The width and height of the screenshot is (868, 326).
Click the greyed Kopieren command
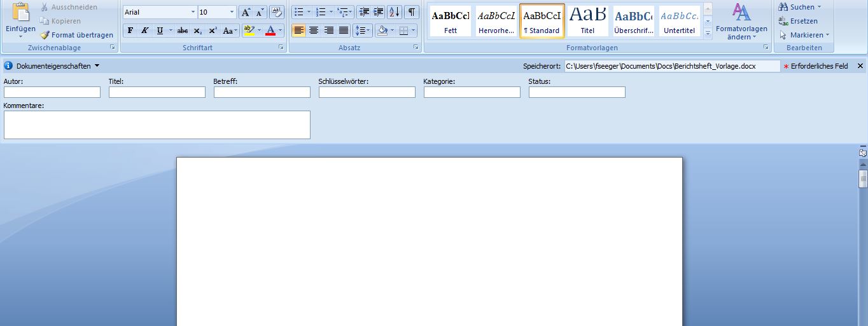point(60,21)
